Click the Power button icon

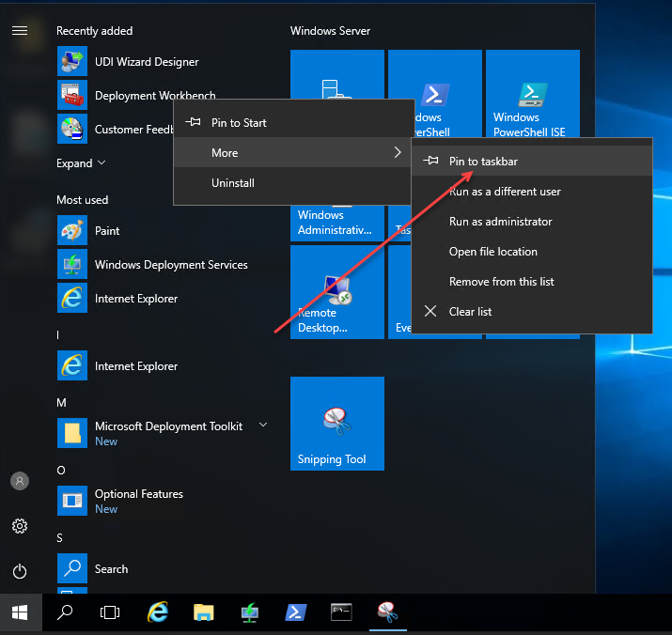coord(20,571)
